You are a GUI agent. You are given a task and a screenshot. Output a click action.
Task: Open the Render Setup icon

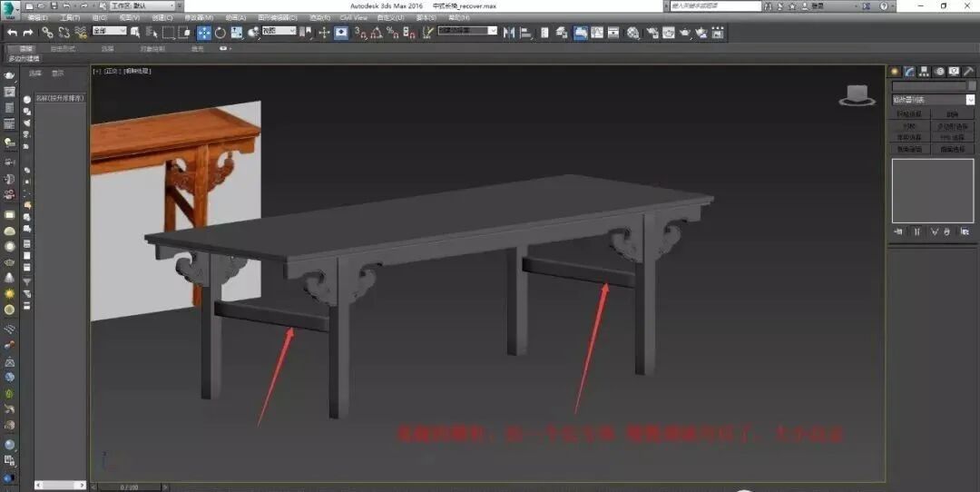[x=652, y=33]
